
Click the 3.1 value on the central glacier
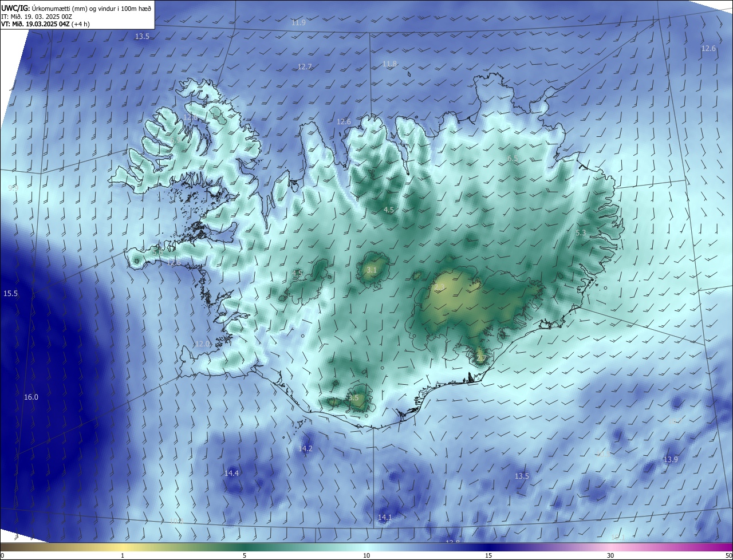(x=372, y=270)
